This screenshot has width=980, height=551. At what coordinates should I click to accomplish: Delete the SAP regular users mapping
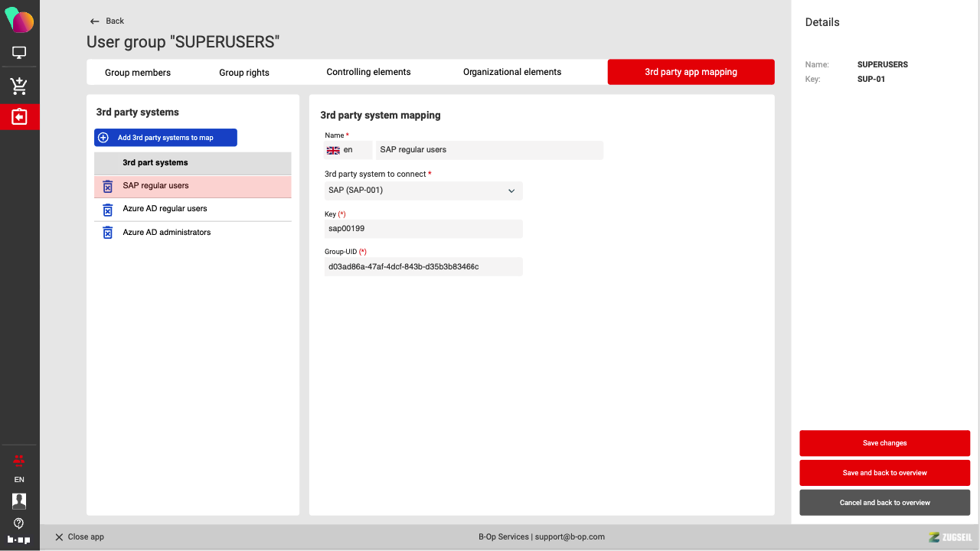[108, 187]
